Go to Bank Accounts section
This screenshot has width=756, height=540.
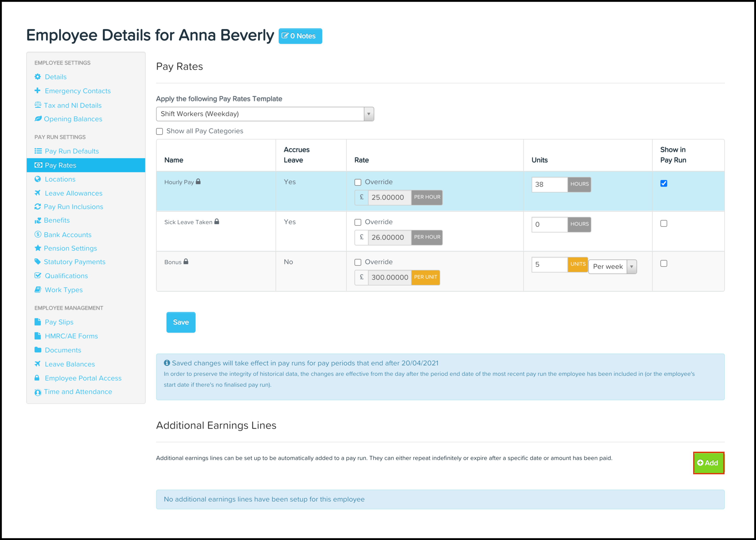[x=68, y=235]
